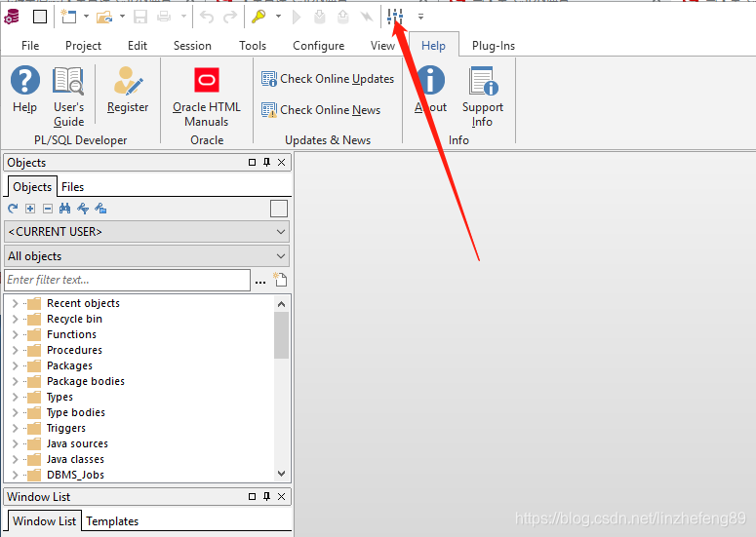Open the <CURRENT USER> dropdown
Screen dimensions: 756x537
pyautogui.click(x=146, y=232)
